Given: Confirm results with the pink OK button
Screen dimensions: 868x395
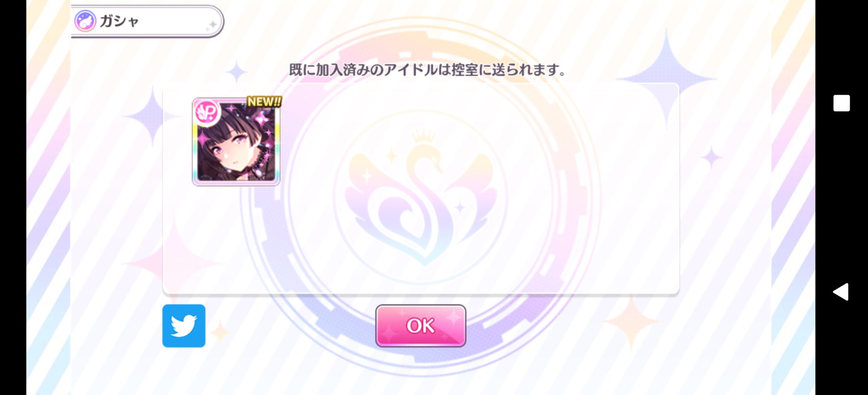Looking at the screenshot, I should (421, 326).
